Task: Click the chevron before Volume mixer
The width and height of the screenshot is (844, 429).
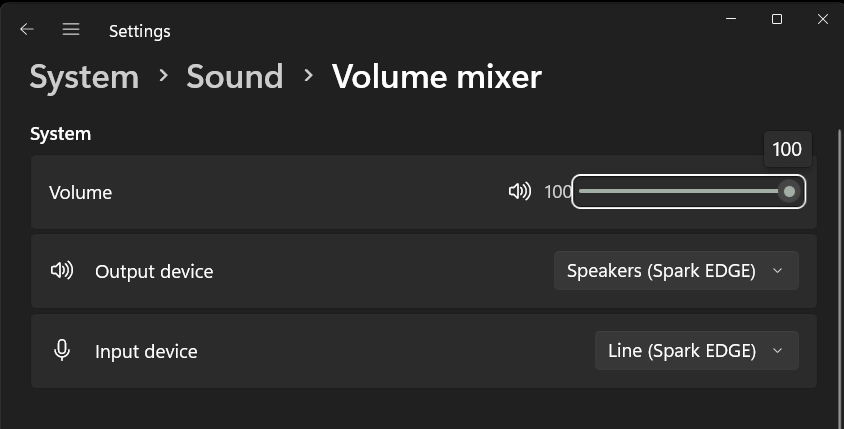Action: (x=308, y=75)
